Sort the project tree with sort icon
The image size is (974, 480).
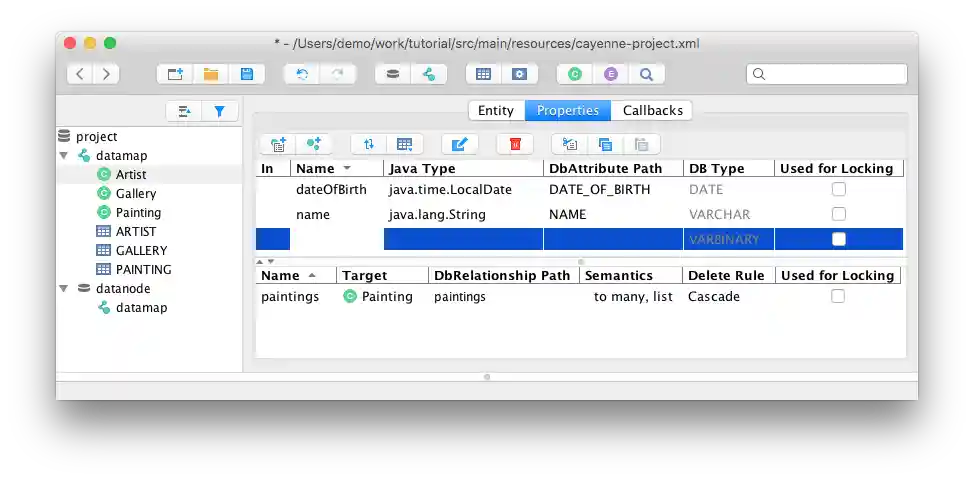[x=184, y=112]
